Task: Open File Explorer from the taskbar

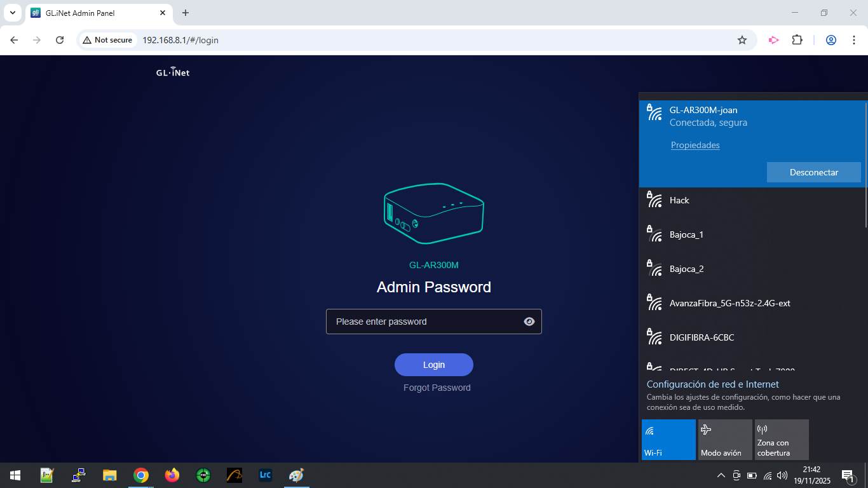Action: click(x=109, y=475)
